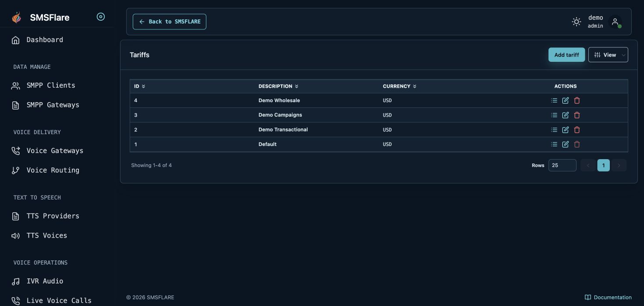Edit the Demo Wholesale tariff
Screen dimensions: 644x306
[x=566, y=100]
